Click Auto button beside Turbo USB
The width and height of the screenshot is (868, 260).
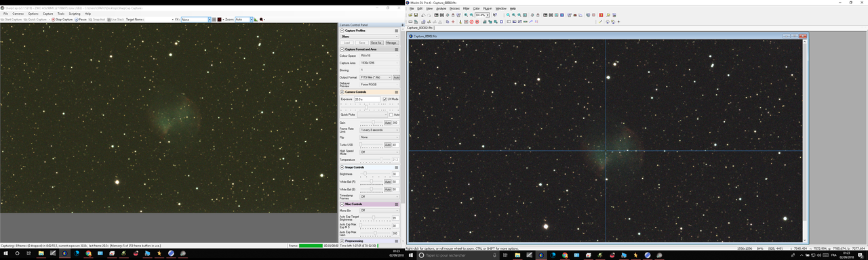[388, 145]
